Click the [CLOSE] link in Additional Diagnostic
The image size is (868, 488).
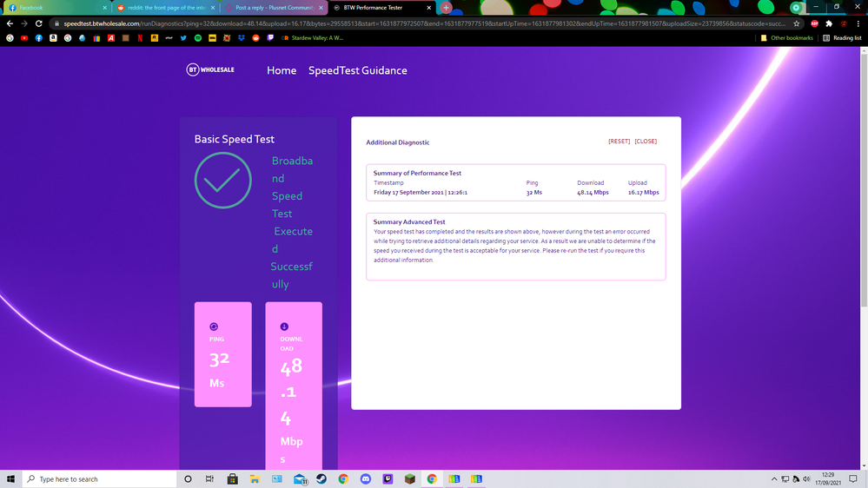[x=646, y=142]
